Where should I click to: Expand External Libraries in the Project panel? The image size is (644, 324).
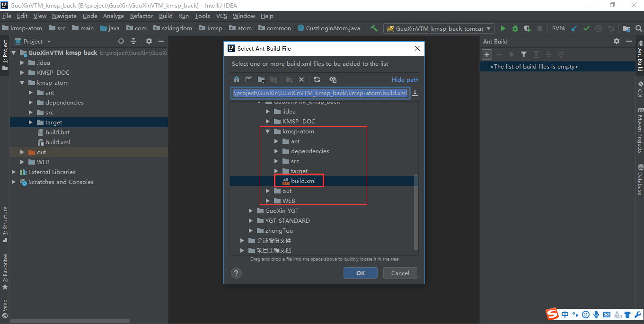(x=14, y=172)
